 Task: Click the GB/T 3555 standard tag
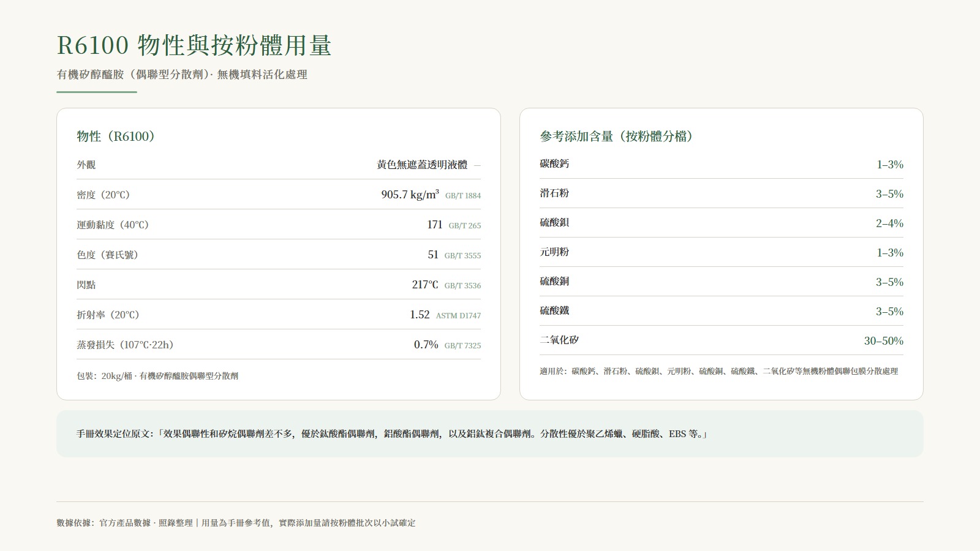coord(463,256)
